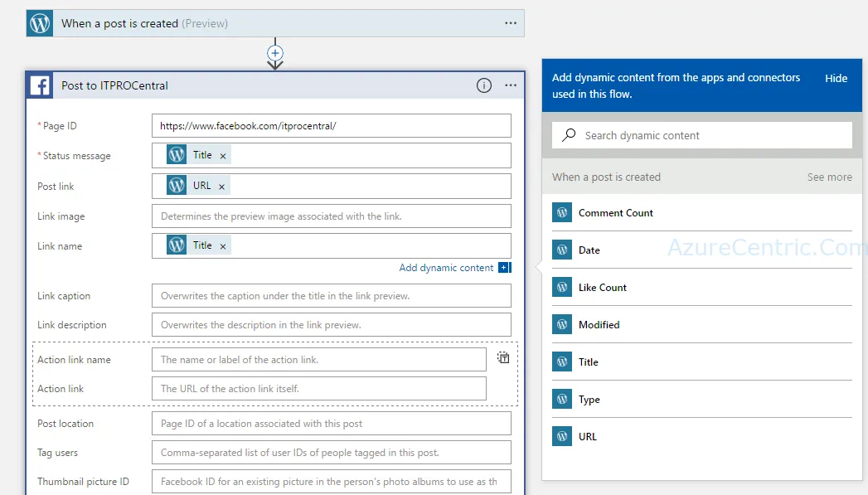Click the Add dynamic content link
Viewport: 868px width, 495px height.
pos(446,268)
